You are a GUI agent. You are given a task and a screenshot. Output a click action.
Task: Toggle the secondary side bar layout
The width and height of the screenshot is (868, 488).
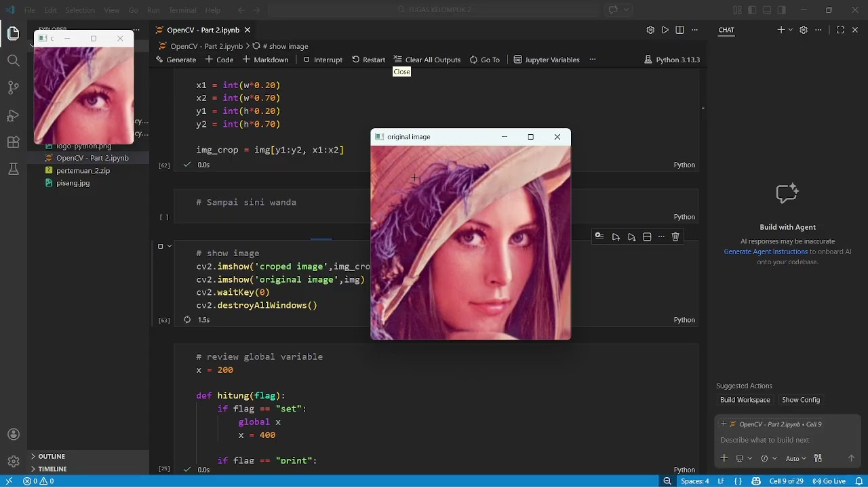782,10
